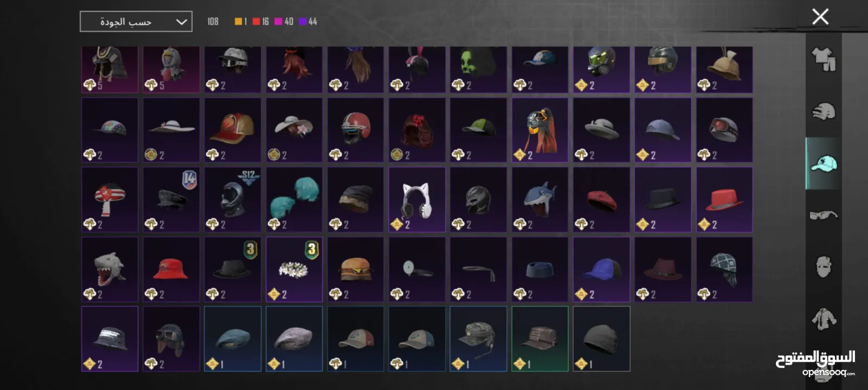Select the red mushroom hat

[x=110, y=200]
